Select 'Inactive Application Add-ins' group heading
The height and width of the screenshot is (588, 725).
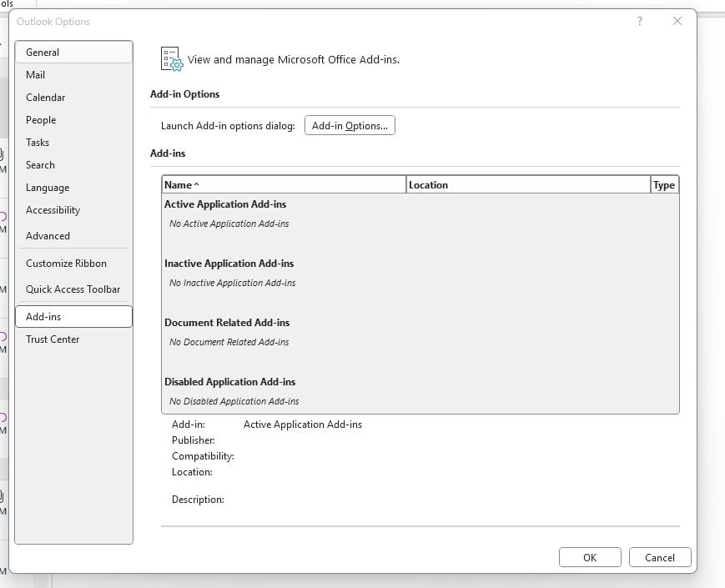229,264
